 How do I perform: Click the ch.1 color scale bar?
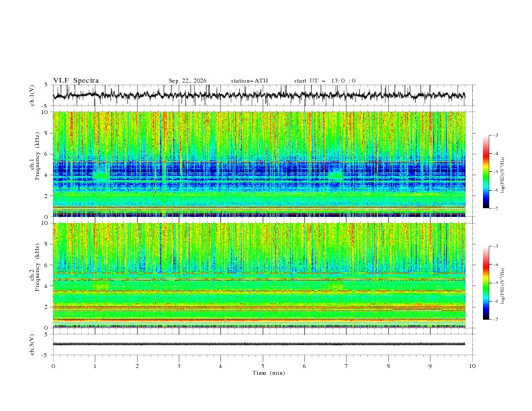pyautogui.click(x=486, y=172)
